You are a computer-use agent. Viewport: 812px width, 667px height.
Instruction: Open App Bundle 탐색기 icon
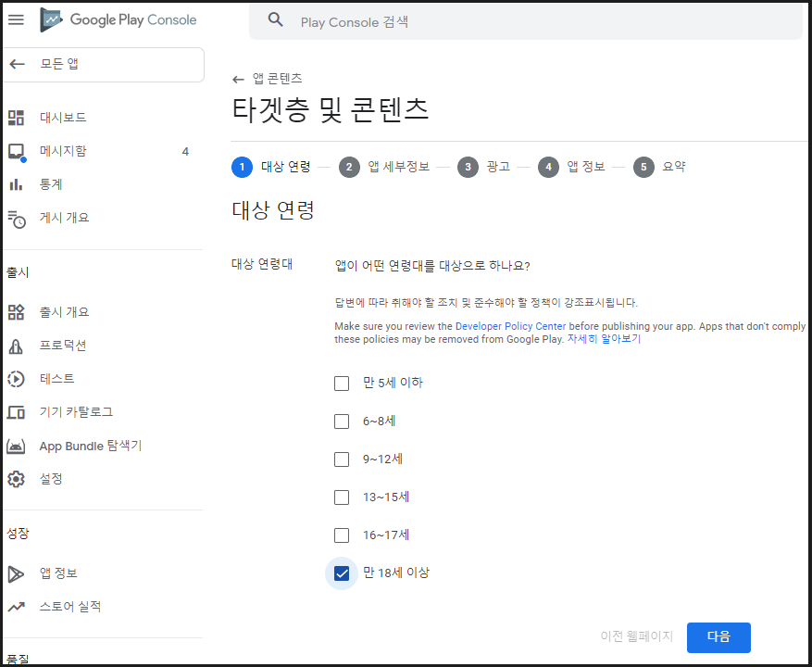point(16,446)
